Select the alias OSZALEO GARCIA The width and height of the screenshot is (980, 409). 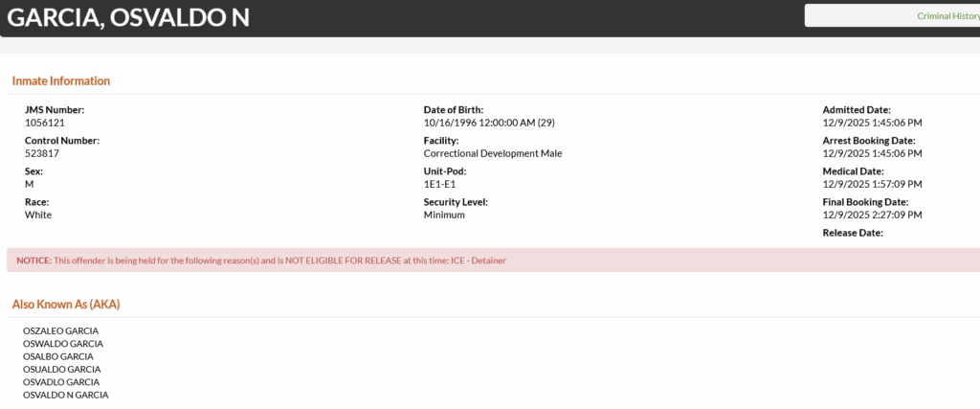click(x=61, y=331)
